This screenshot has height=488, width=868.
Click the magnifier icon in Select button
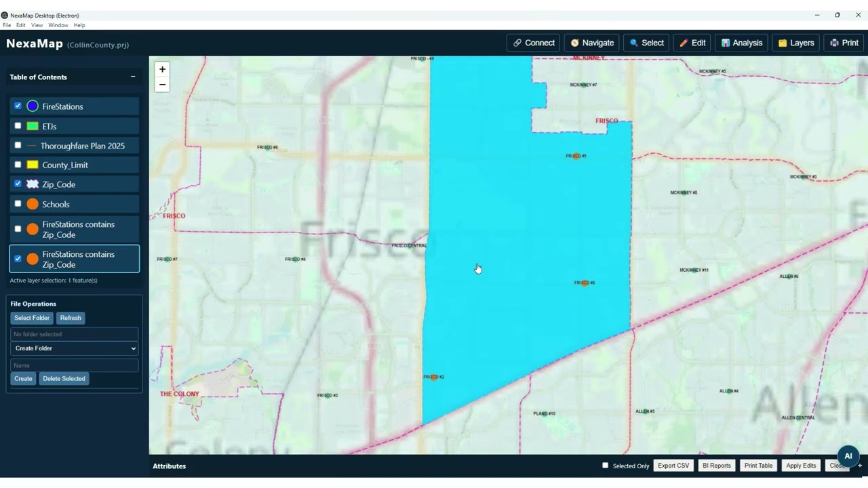pyautogui.click(x=634, y=43)
